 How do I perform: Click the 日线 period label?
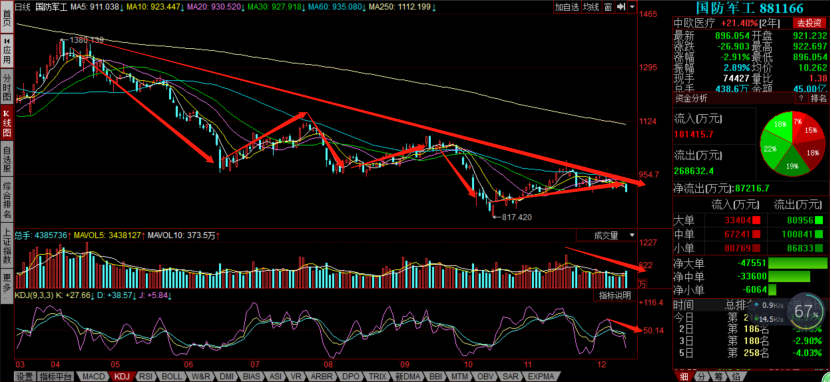click(x=21, y=7)
